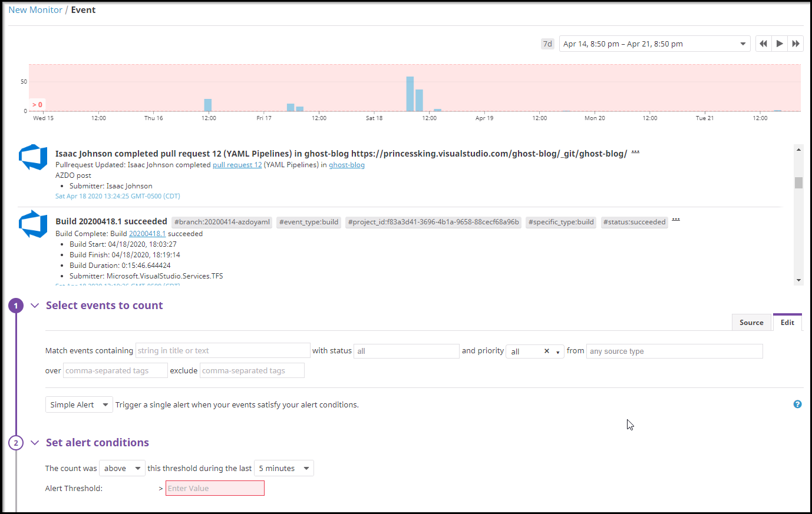Open the ghost-blog repository link
This screenshot has width=812, height=514.
(346, 165)
